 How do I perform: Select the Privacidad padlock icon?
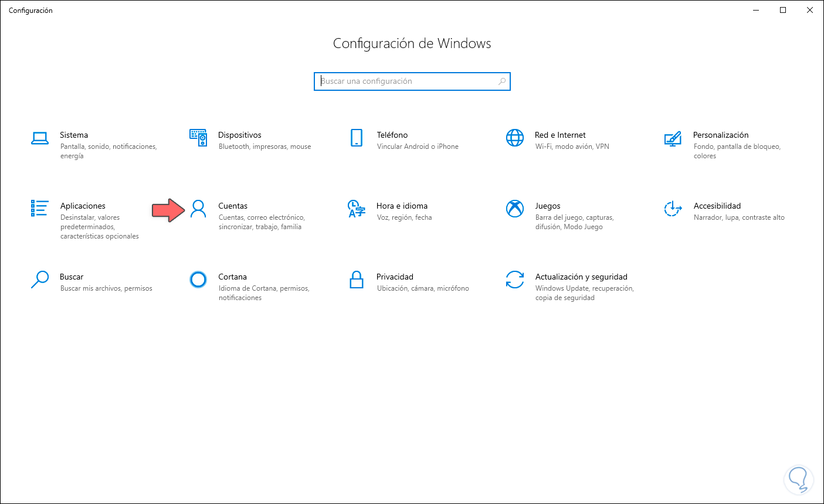[x=357, y=280]
